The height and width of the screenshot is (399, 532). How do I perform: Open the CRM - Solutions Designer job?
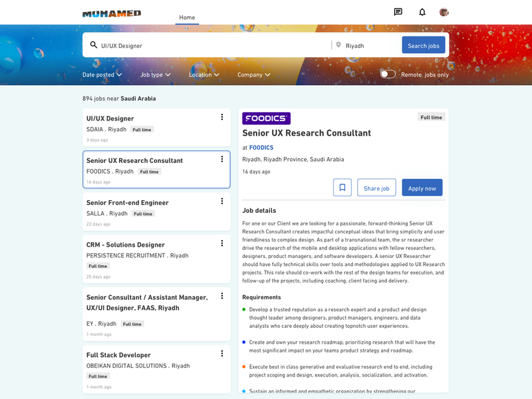(x=156, y=259)
